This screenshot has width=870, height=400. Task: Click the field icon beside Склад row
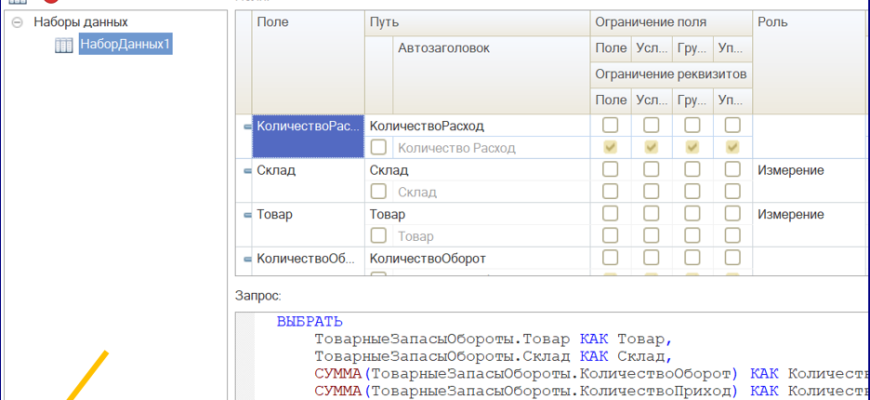pyautogui.click(x=247, y=171)
